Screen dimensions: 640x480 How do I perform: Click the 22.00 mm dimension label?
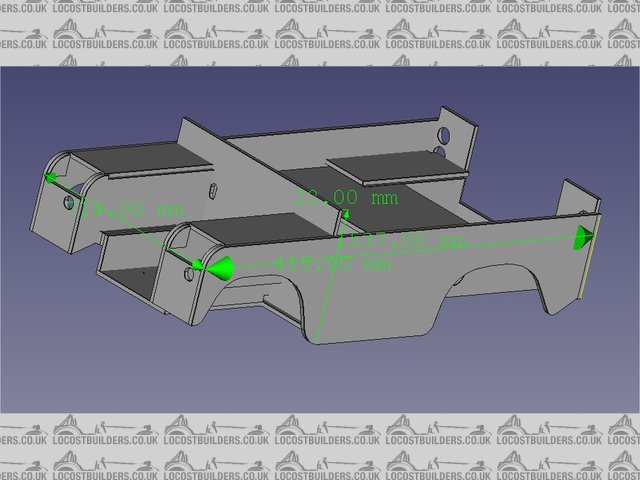(346, 198)
